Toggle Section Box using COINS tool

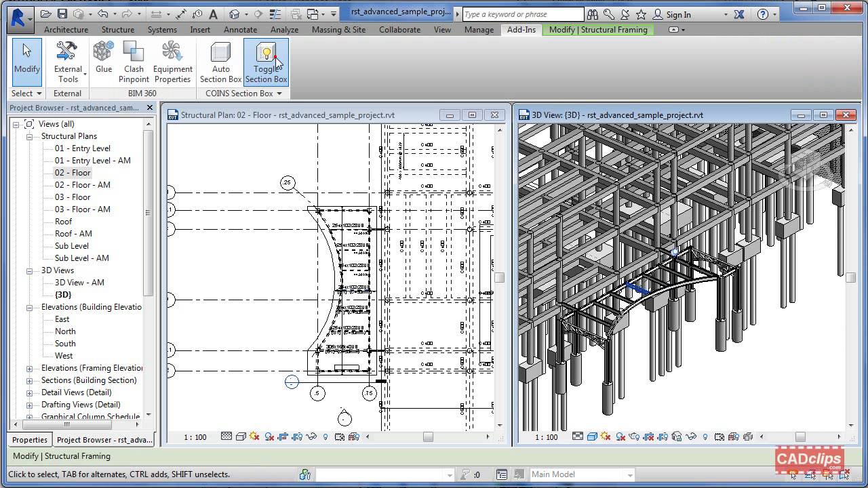[265, 61]
